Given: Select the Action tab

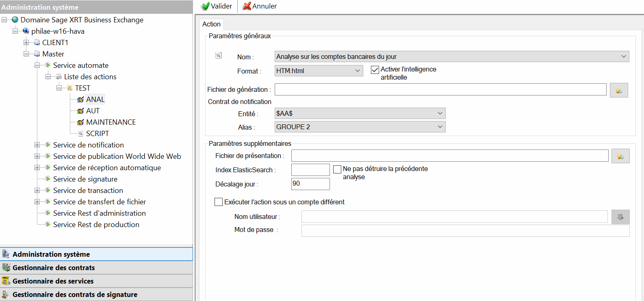Looking at the screenshot, I should (x=211, y=24).
